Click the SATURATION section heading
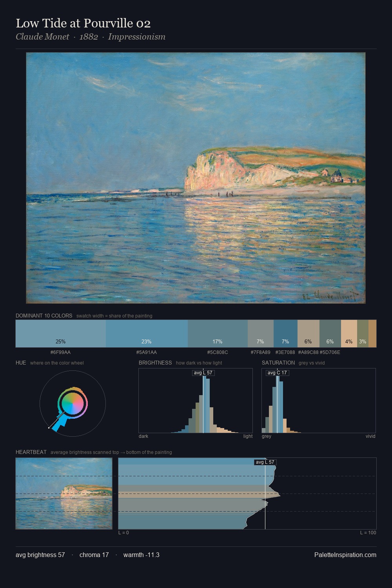 [278, 363]
